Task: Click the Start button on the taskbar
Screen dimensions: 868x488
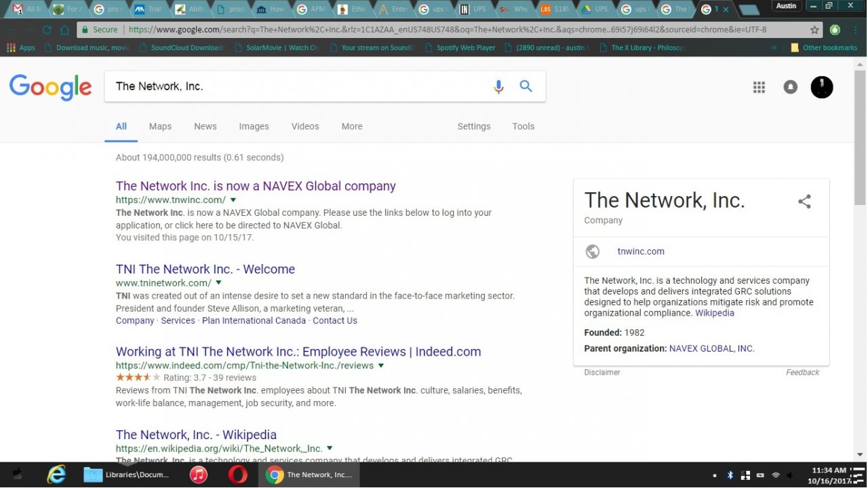Action: point(18,474)
